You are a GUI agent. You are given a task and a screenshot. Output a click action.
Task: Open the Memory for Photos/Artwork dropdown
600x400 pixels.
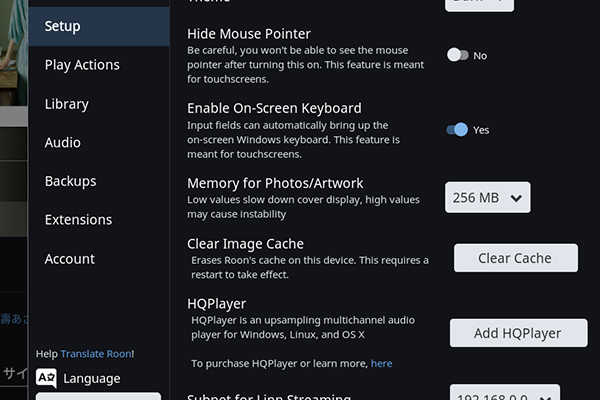(487, 198)
